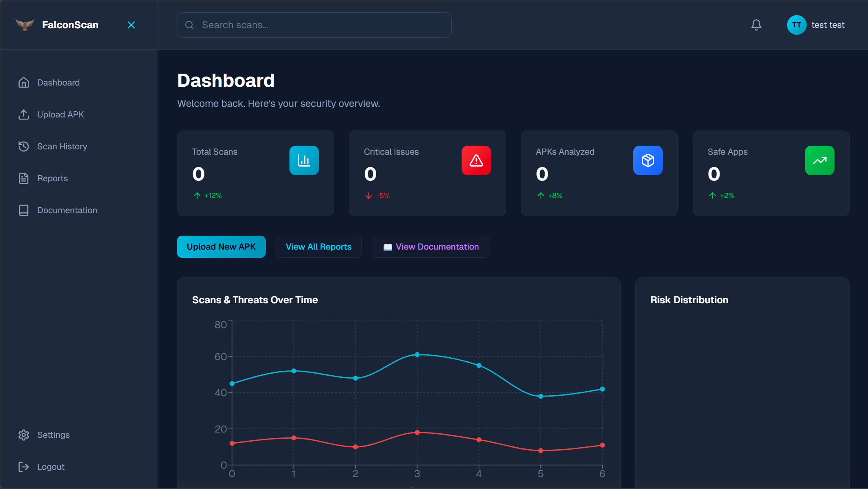
Task: Click the up arrow beside +12%
Action: [x=197, y=196]
